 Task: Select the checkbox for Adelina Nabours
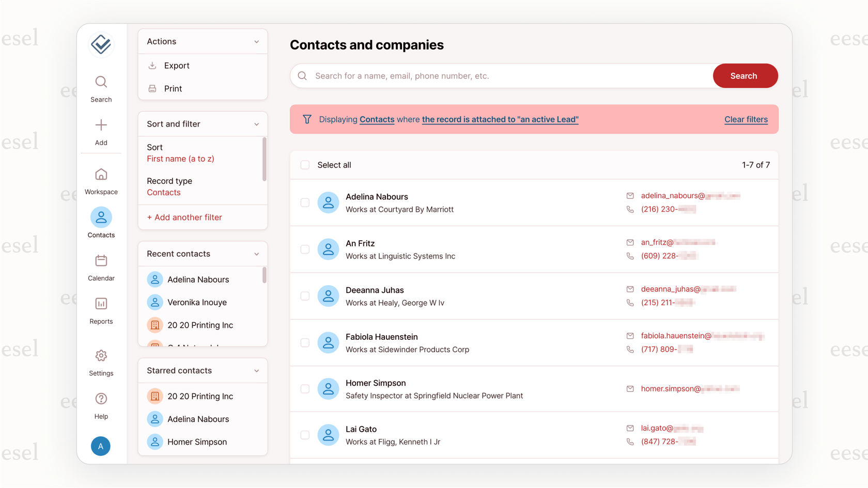click(305, 202)
